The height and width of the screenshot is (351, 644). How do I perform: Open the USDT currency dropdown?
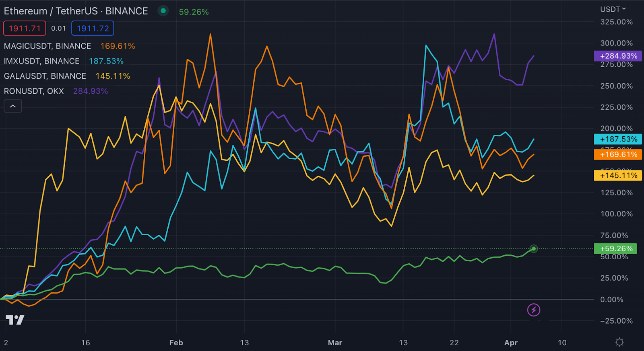tap(613, 9)
